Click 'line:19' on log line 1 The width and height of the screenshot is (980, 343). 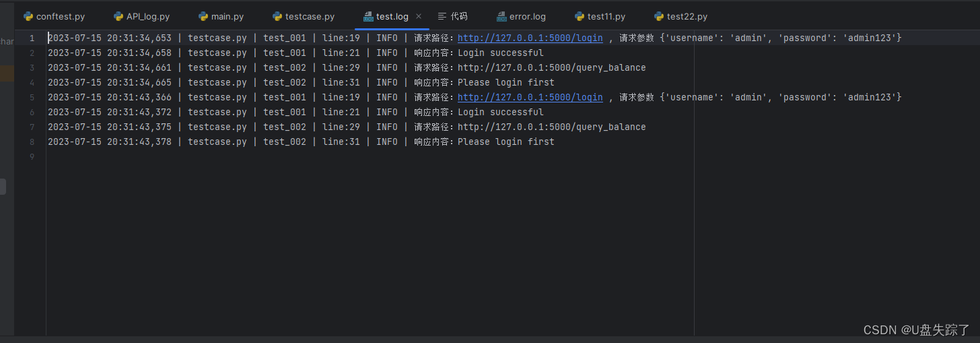coord(341,38)
